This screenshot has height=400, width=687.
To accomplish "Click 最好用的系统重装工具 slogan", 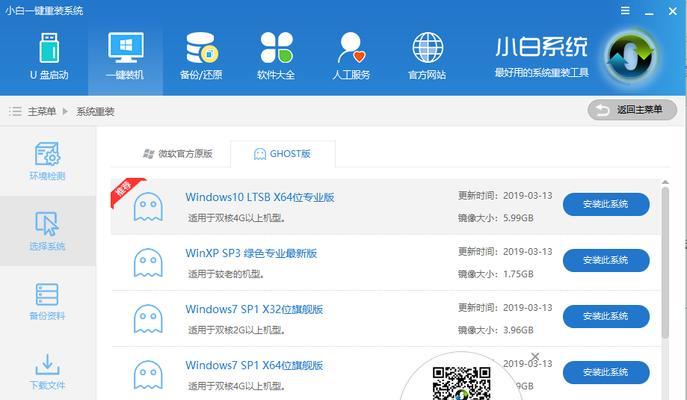I will [x=542, y=72].
